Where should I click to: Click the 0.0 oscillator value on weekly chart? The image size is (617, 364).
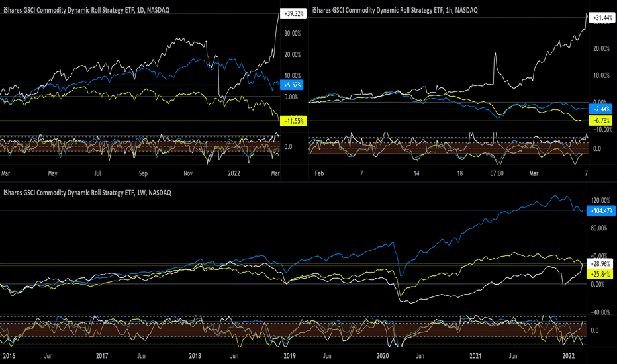click(594, 330)
